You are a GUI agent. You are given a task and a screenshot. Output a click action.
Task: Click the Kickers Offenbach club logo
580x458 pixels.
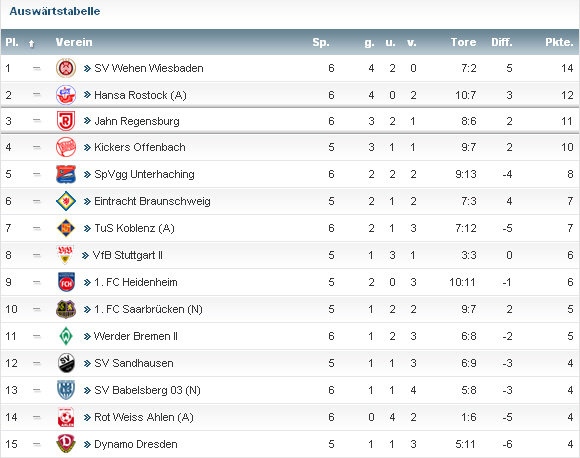point(66,147)
